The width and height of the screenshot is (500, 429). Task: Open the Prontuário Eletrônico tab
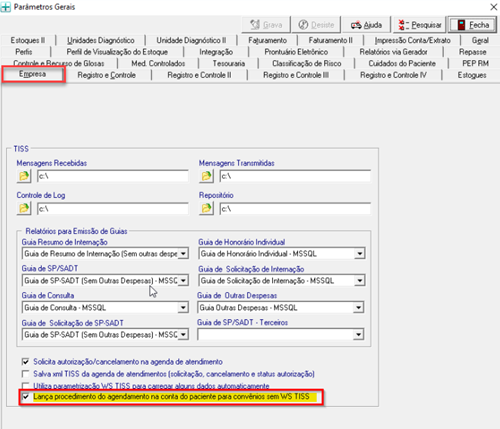click(296, 52)
